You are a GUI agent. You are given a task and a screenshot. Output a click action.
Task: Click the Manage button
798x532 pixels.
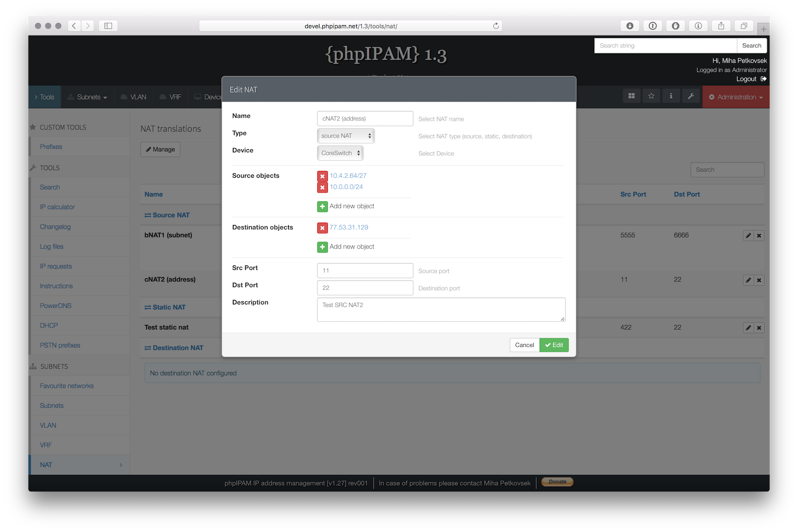tap(160, 149)
